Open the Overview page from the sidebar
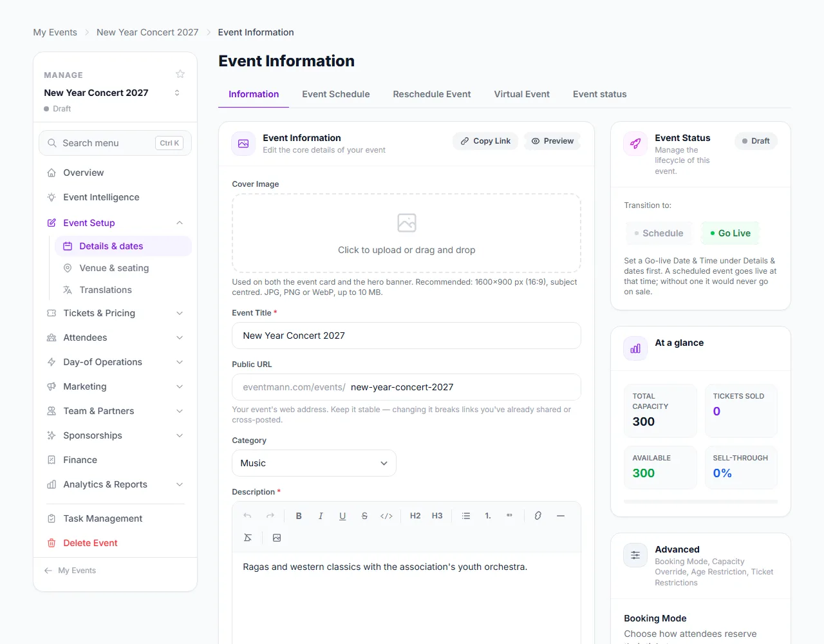Image resolution: width=824 pixels, height=644 pixels. [x=115, y=173]
